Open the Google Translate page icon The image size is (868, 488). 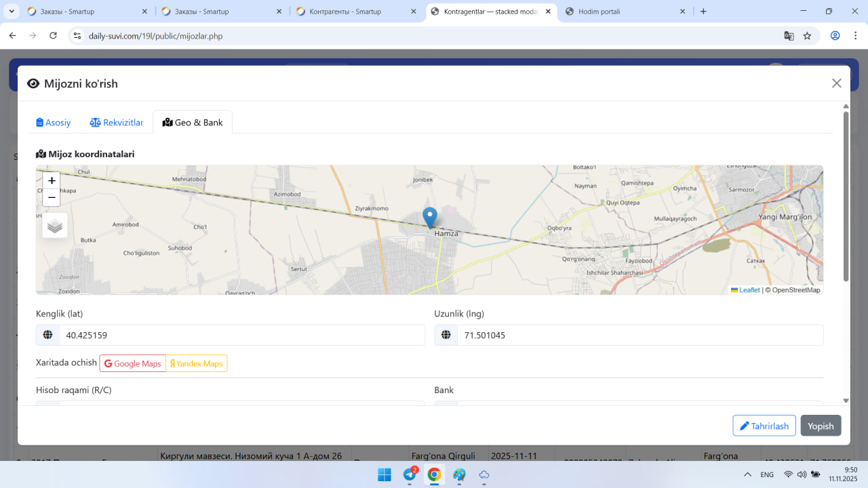tap(789, 36)
